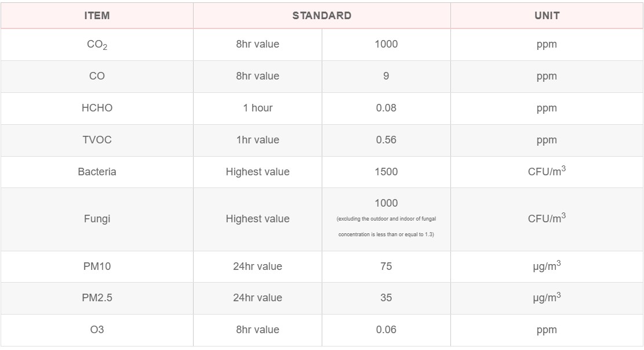Click the 0.56 value cell

click(386, 140)
